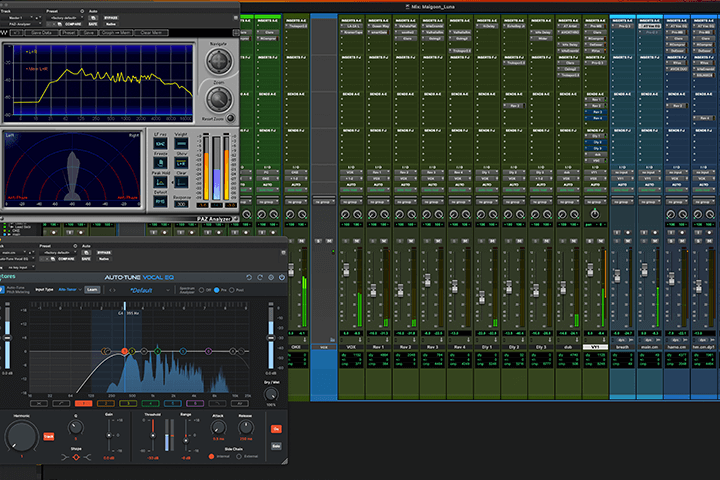Select the green band 4 EQ node
Viewport: 720px width, 480px height.
[158, 351]
